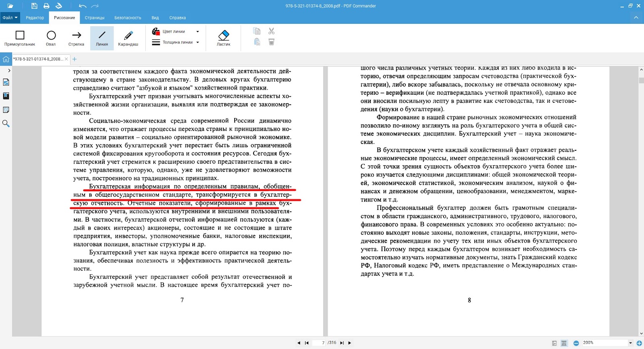This screenshot has width=644, height=349.
Task: Click the trash delete icon
Action: [x=272, y=42]
